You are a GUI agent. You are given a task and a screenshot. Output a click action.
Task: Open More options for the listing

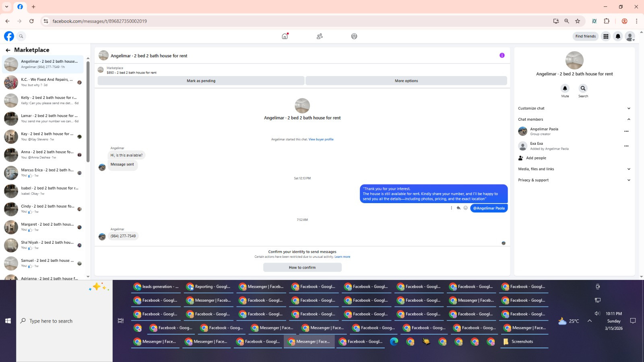click(x=406, y=81)
